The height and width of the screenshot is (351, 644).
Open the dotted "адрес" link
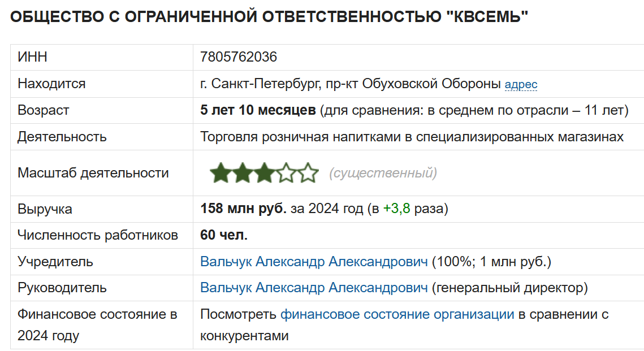pyautogui.click(x=521, y=84)
